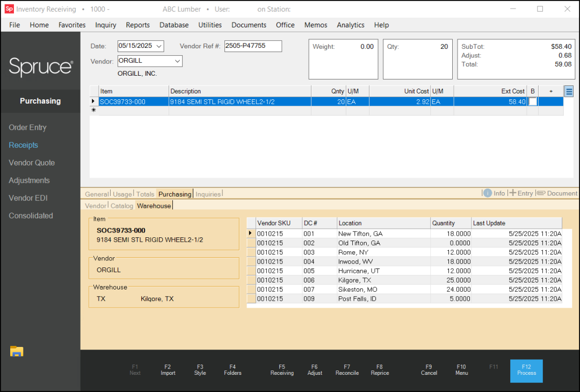Viewport: 580px width, 392px height.
Task: Open the yellow folder icon in the sidebar
Action: 17,351
